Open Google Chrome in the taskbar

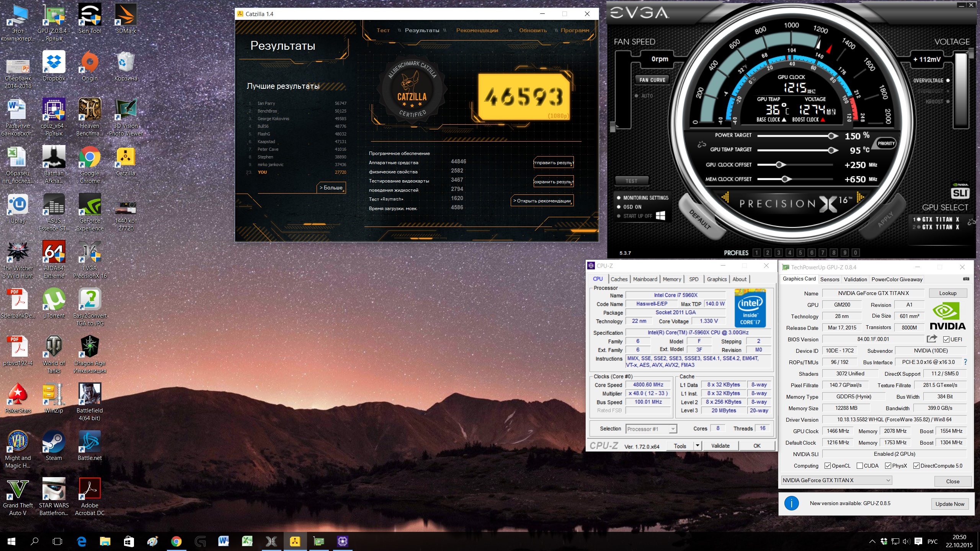coord(176,541)
